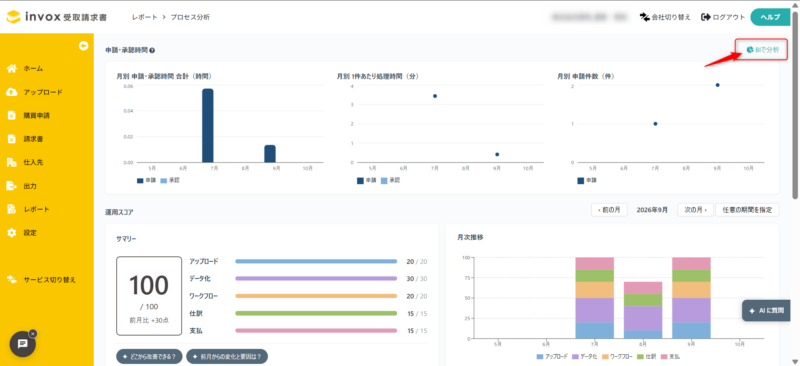Click the ワークフロー orange score bar
The height and width of the screenshot is (366, 800).
tap(316, 296)
